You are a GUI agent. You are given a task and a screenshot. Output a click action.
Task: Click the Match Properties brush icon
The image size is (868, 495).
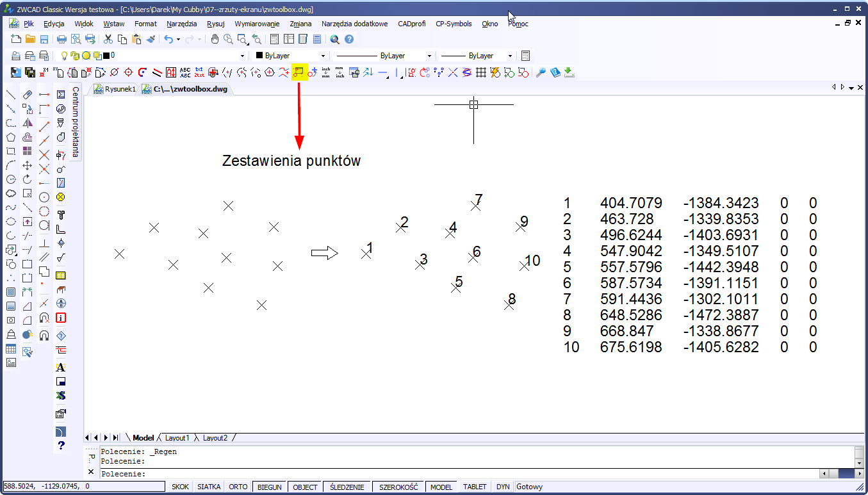[x=151, y=39]
